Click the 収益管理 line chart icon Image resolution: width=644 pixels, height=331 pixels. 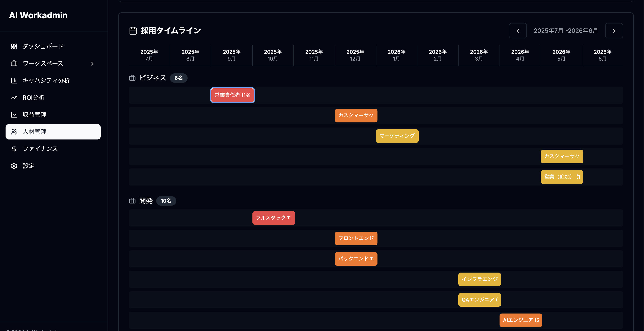tap(14, 115)
